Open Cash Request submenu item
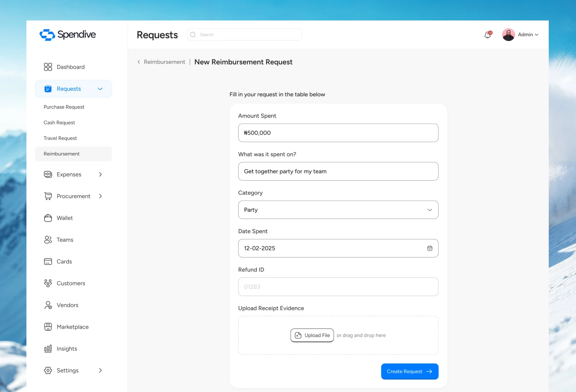This screenshot has height=392, width=576. coord(59,123)
